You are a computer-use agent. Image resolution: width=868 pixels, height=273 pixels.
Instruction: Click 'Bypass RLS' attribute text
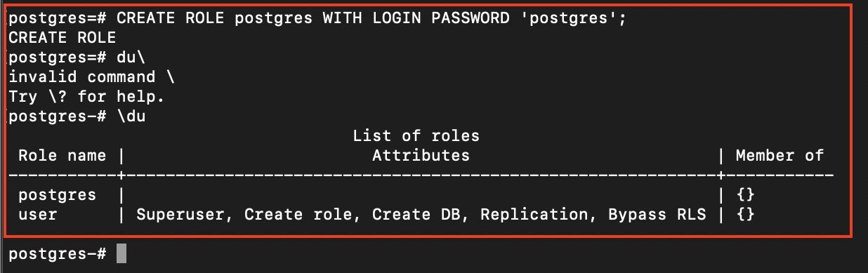(656, 215)
